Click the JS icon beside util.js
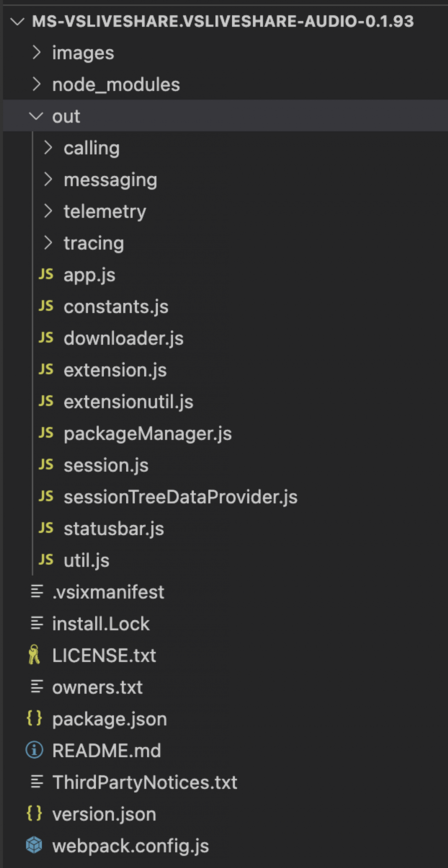 [46, 560]
